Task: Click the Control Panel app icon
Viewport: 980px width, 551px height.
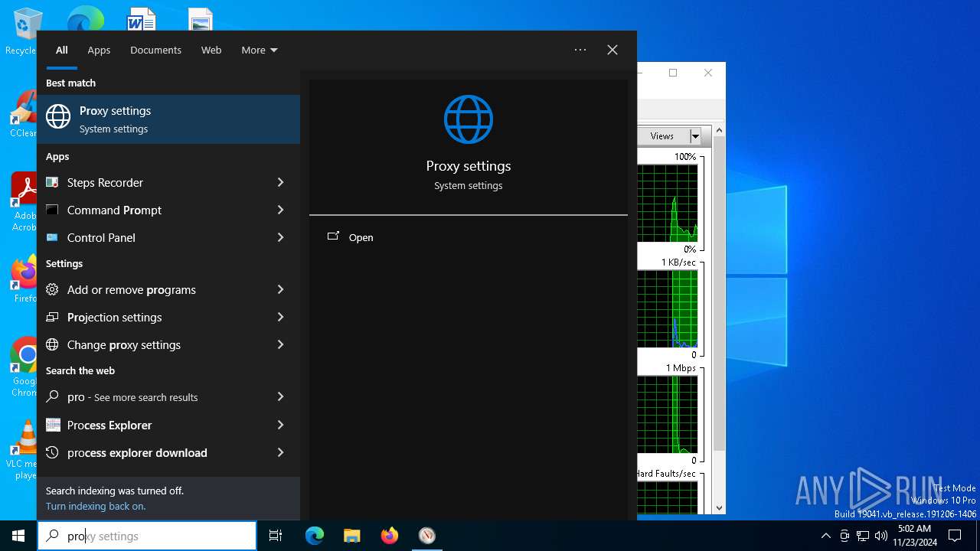Action: [52, 237]
